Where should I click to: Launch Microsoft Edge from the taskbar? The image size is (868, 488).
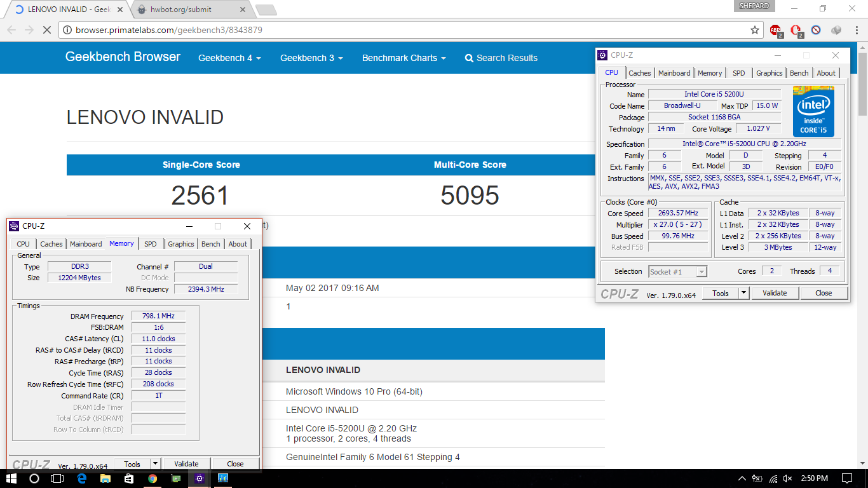tap(81, 478)
